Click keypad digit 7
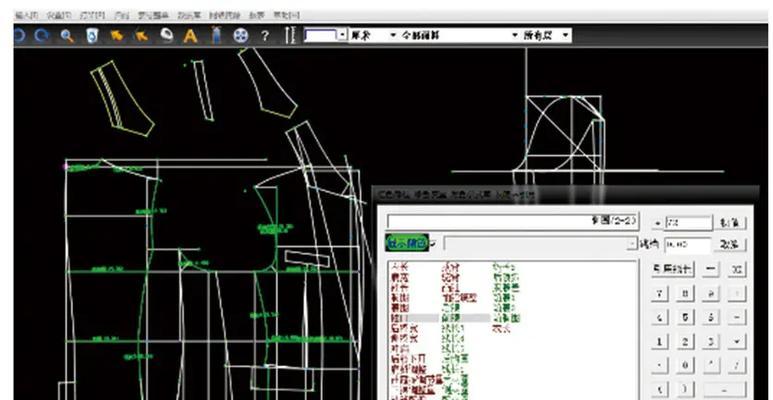Viewport: 773px width, 400px height. coord(660,294)
